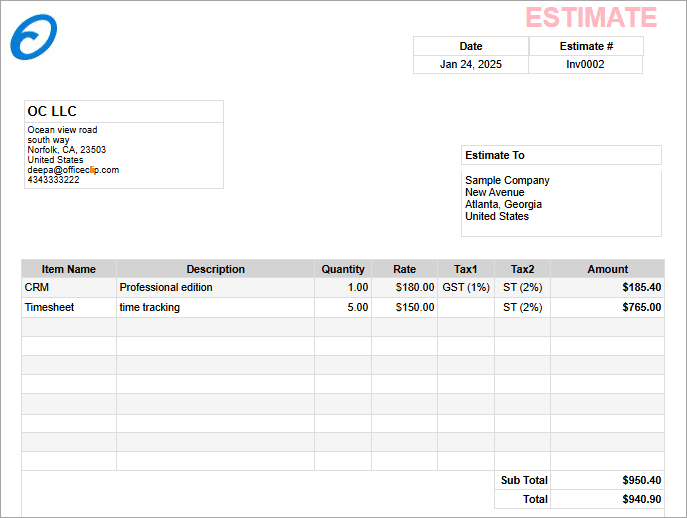This screenshot has width=687, height=518.
Task: Select the Jan 24, 2025 date cell
Action: 470,64
